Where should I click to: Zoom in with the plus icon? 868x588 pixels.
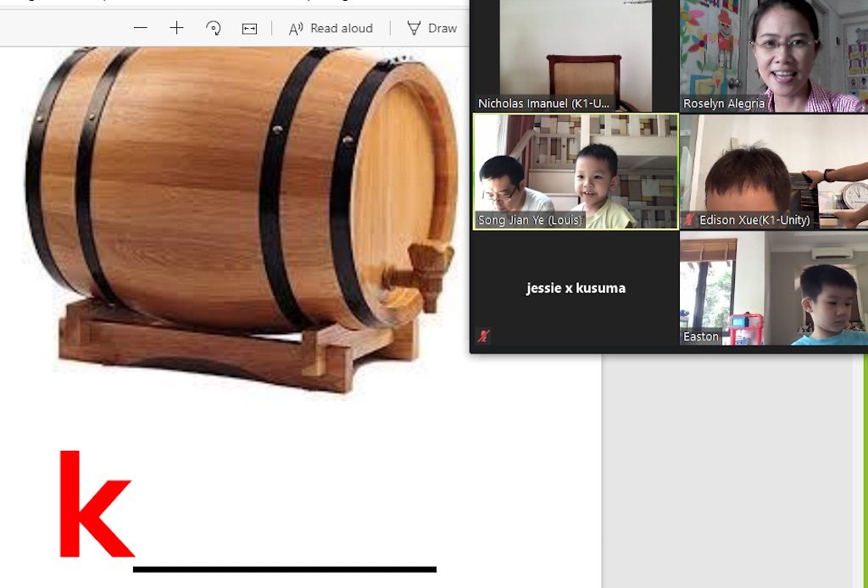[x=176, y=28]
